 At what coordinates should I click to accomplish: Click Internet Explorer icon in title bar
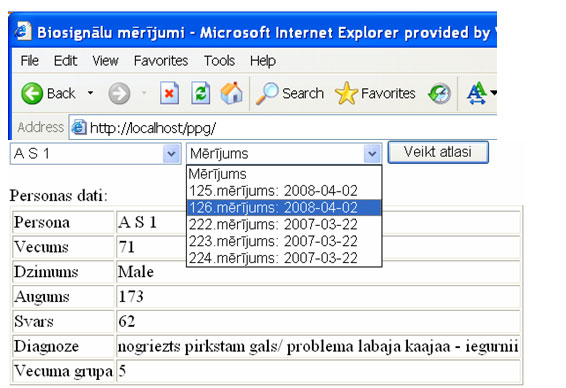coord(23,31)
